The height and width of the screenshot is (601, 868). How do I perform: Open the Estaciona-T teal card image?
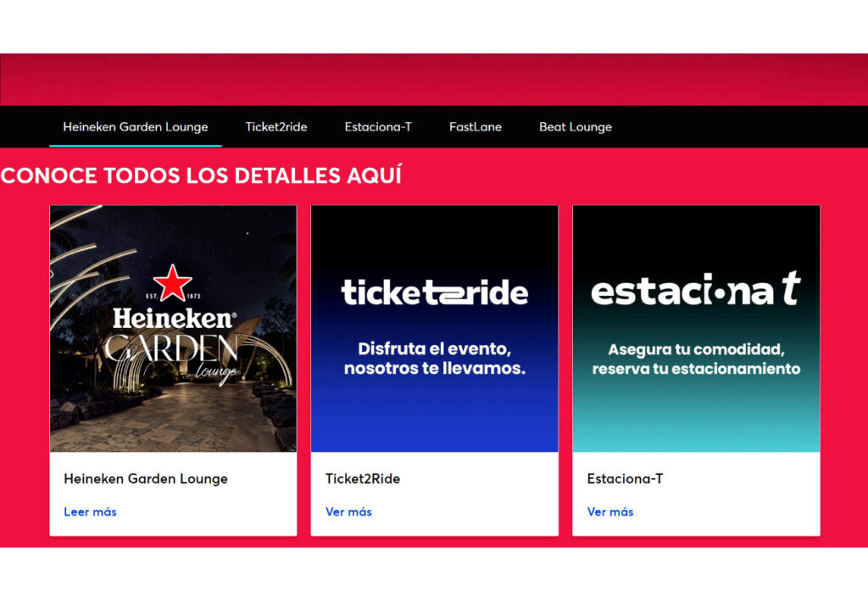[696, 329]
